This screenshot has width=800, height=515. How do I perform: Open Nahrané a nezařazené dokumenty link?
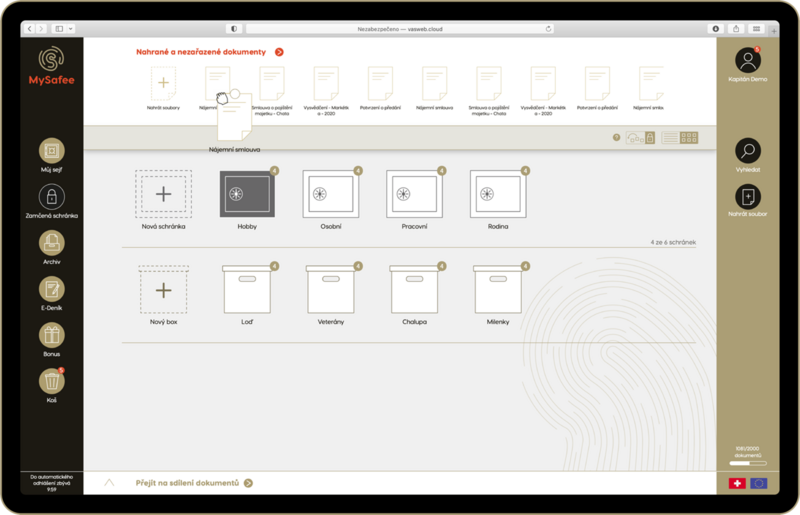pyautogui.click(x=201, y=52)
